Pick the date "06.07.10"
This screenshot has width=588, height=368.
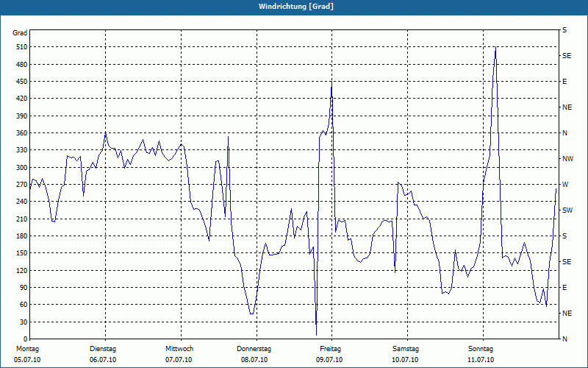103,360
